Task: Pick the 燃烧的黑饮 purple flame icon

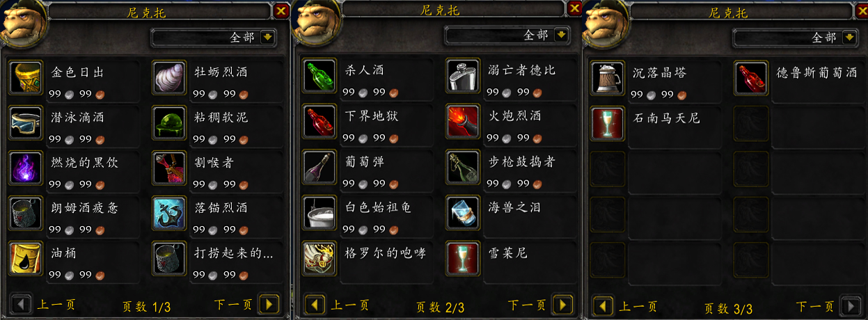Action: tap(27, 168)
